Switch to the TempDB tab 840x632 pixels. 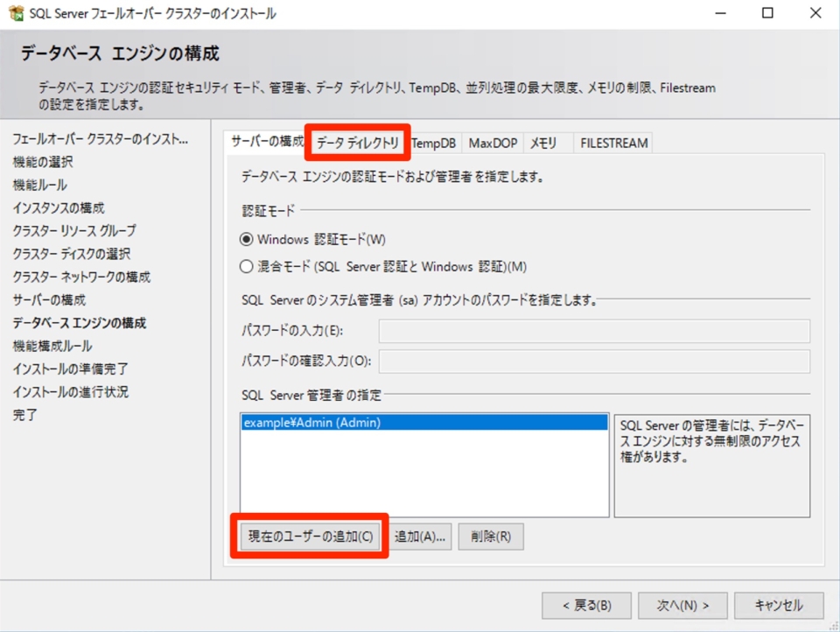pos(433,144)
